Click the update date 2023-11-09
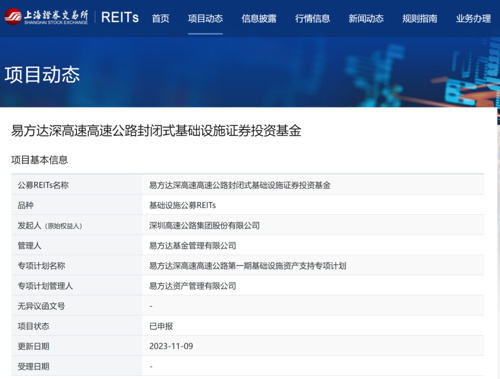500x379 pixels. (171, 346)
